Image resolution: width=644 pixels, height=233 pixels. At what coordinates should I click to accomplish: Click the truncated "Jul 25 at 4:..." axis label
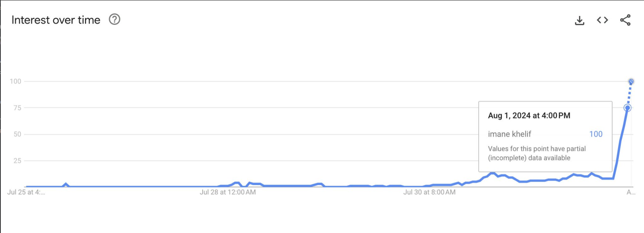[x=26, y=192]
